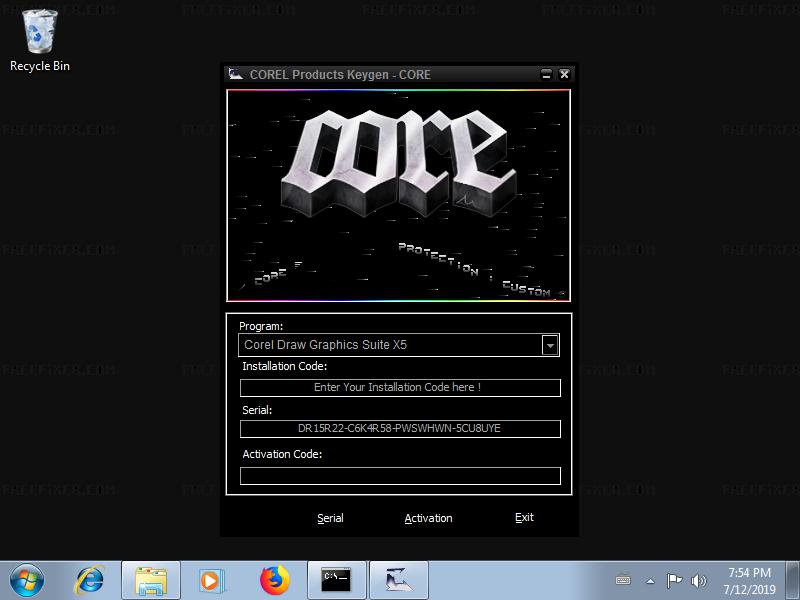The width and height of the screenshot is (800, 600).
Task: Click the CORE logo banner image
Action: pyautogui.click(x=398, y=195)
